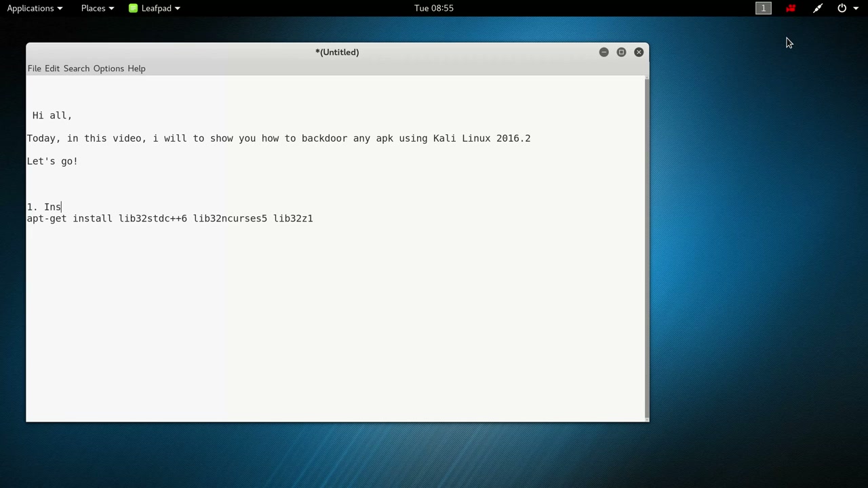
Task: Open the Help menu
Action: coord(136,68)
